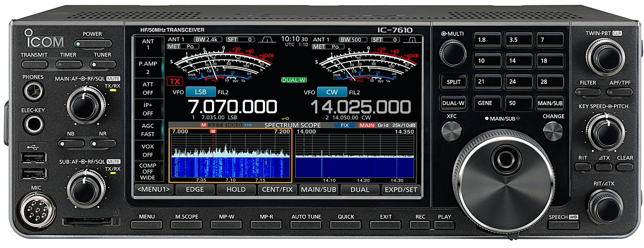644x248 pixels.
Task: Tap the CENT/FIX scope softkey
Action: 277,189
